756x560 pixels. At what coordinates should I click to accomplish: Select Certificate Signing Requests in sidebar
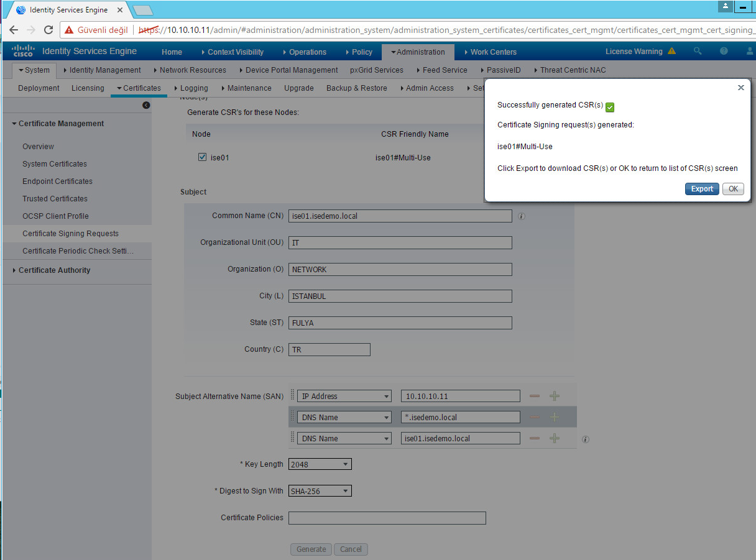point(70,234)
